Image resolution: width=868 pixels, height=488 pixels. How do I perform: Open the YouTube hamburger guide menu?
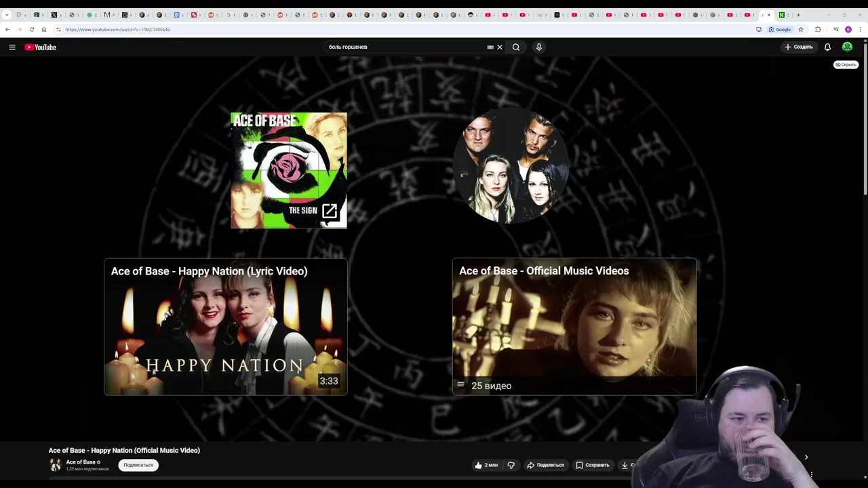pyautogui.click(x=12, y=47)
